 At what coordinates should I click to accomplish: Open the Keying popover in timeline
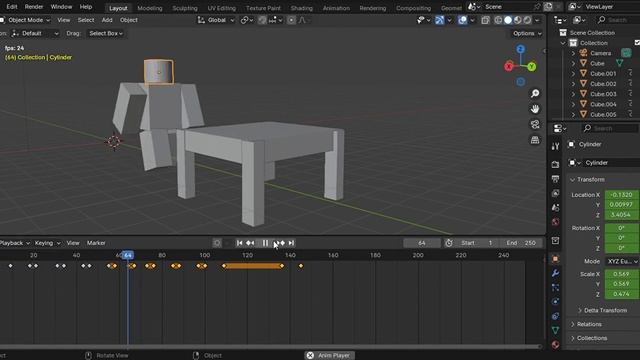click(x=47, y=243)
